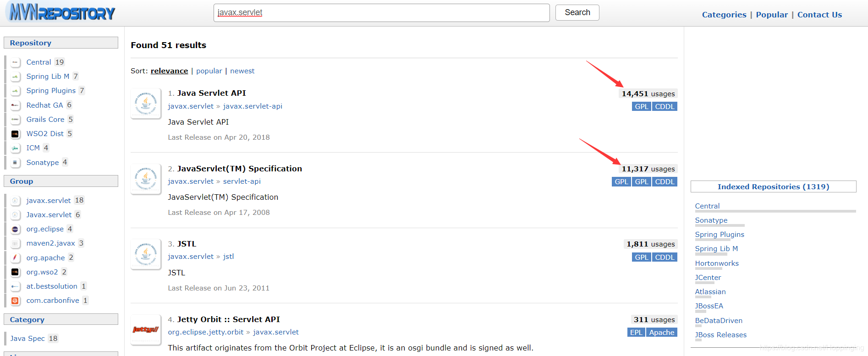Filter by org.eclipse group

[45, 229]
